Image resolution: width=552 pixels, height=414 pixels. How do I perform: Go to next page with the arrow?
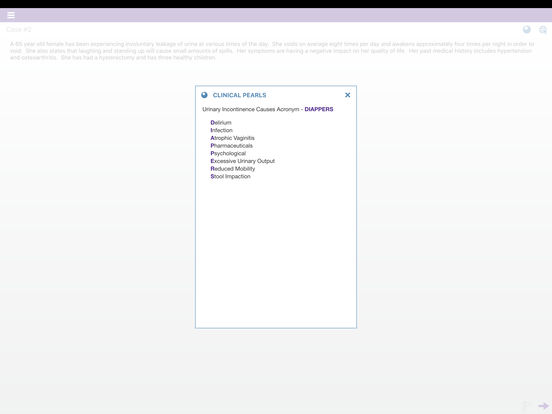[x=544, y=406]
